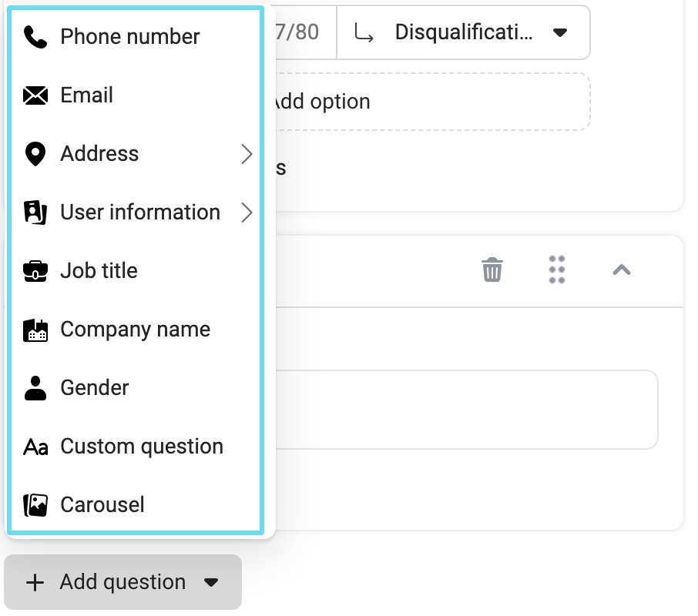The height and width of the screenshot is (616, 698).
Task: Expand the User information submenu arrow
Action: point(247,213)
